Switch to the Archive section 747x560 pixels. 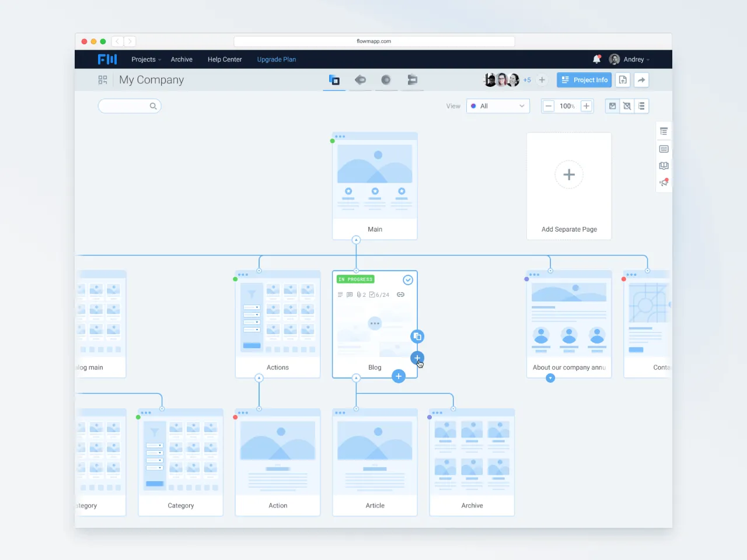point(181,59)
